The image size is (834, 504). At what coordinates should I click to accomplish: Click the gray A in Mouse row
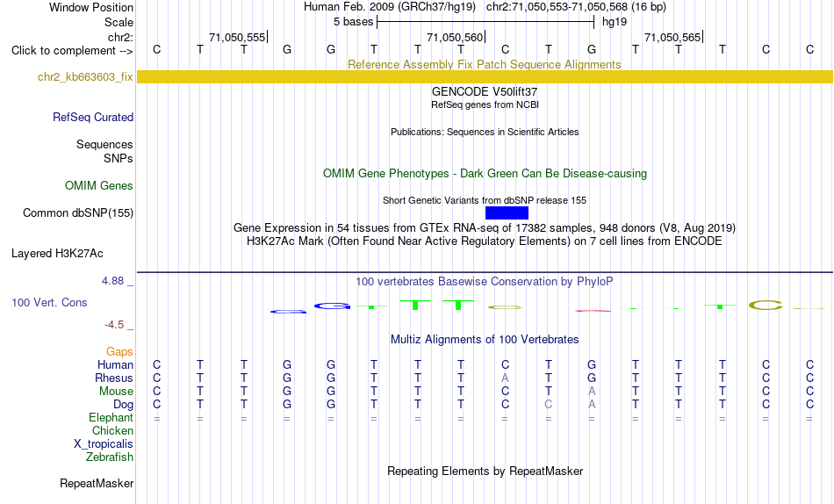point(592,392)
